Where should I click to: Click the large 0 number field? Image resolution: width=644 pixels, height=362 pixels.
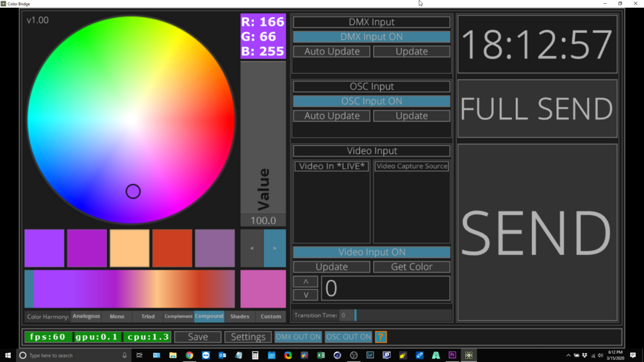[385, 288]
